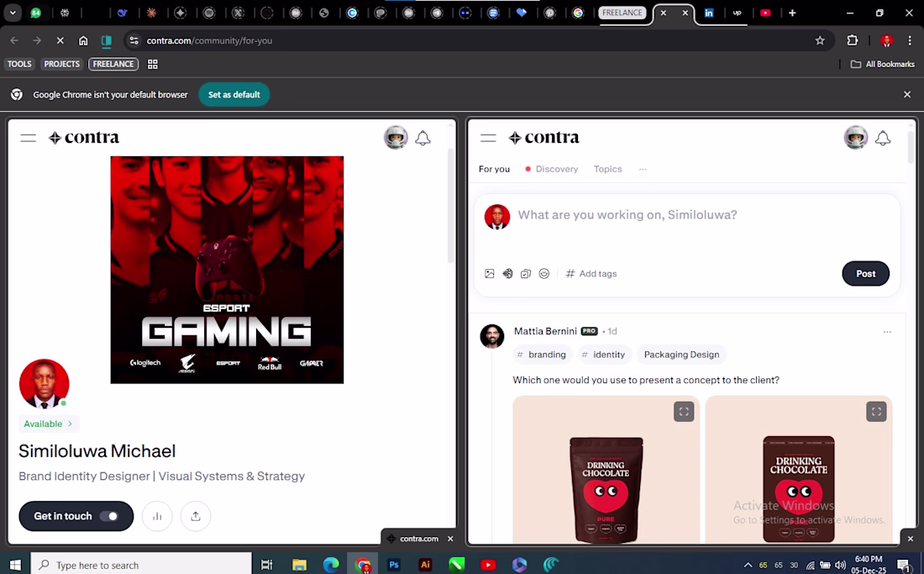View site information icon in address bar

click(x=134, y=40)
